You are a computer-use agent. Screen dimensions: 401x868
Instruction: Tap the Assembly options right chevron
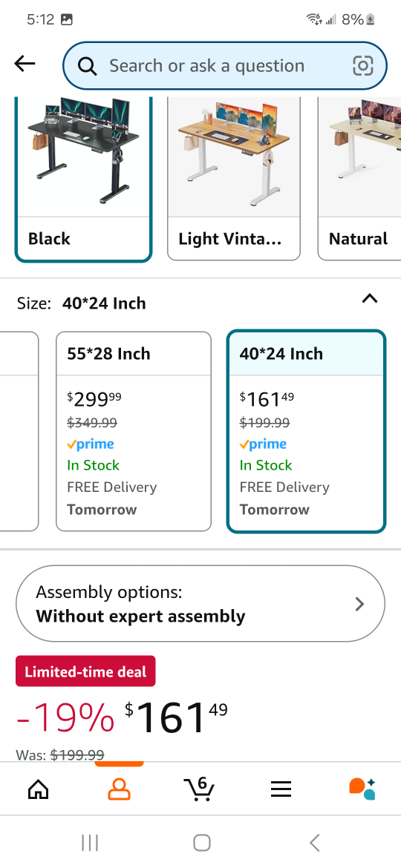point(359,604)
